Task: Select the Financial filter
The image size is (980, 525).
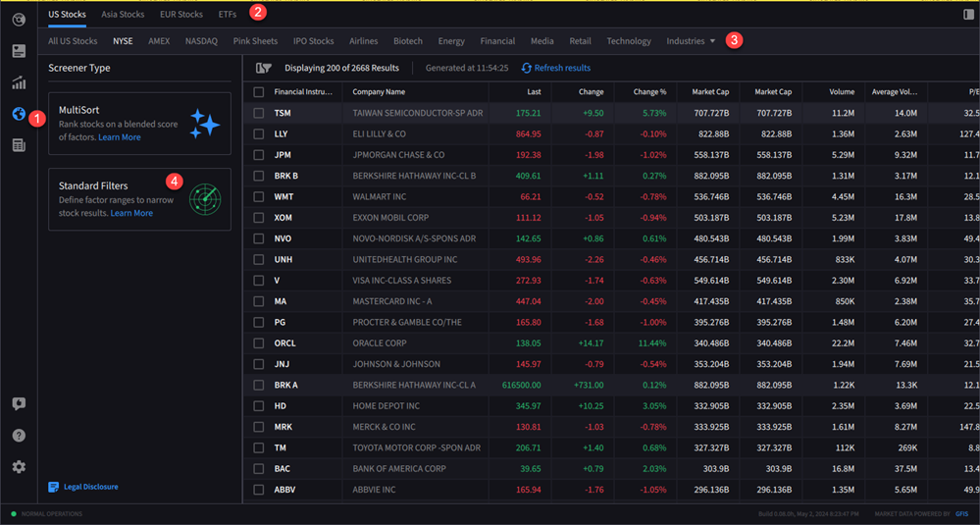Action: (497, 41)
